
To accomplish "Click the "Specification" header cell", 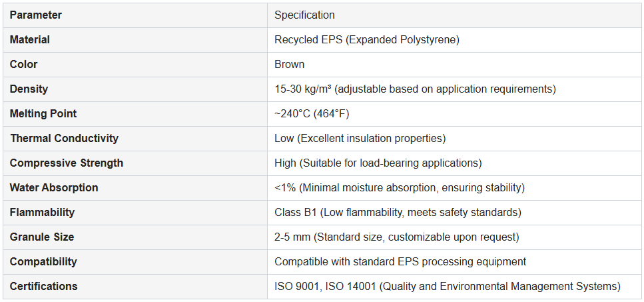I will 304,15.
